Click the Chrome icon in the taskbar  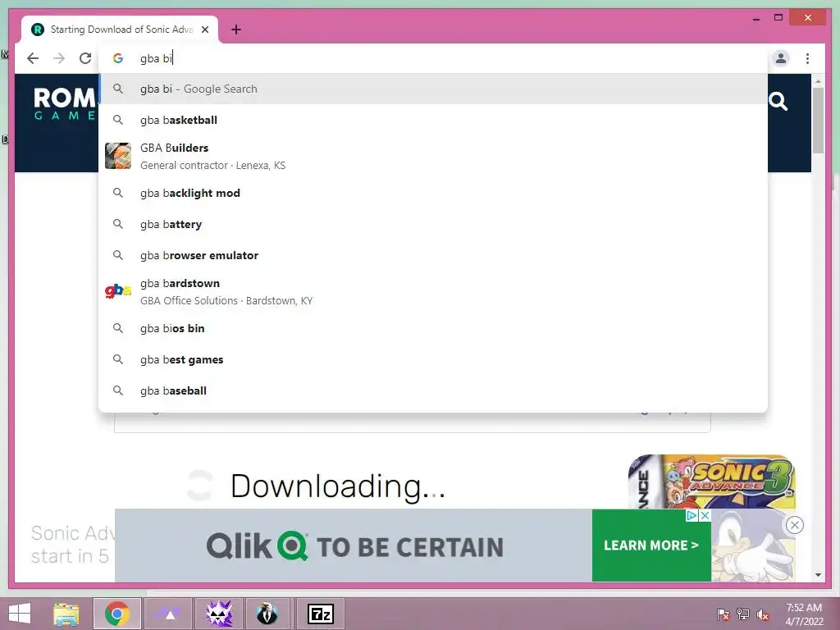click(117, 614)
